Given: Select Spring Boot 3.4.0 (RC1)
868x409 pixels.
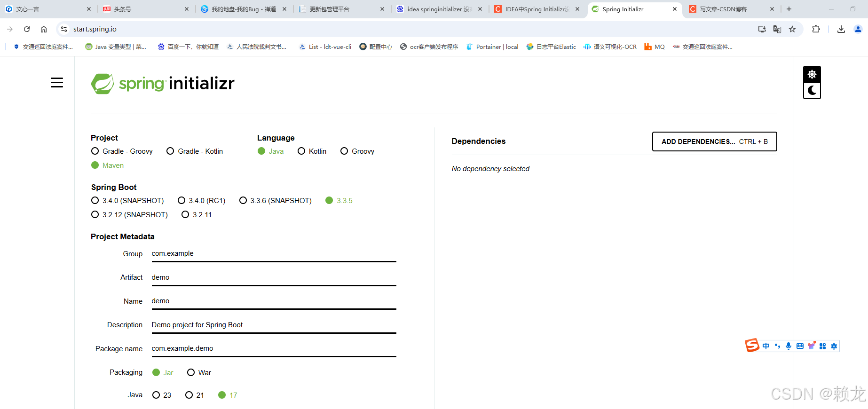Looking at the screenshot, I should (202, 200).
